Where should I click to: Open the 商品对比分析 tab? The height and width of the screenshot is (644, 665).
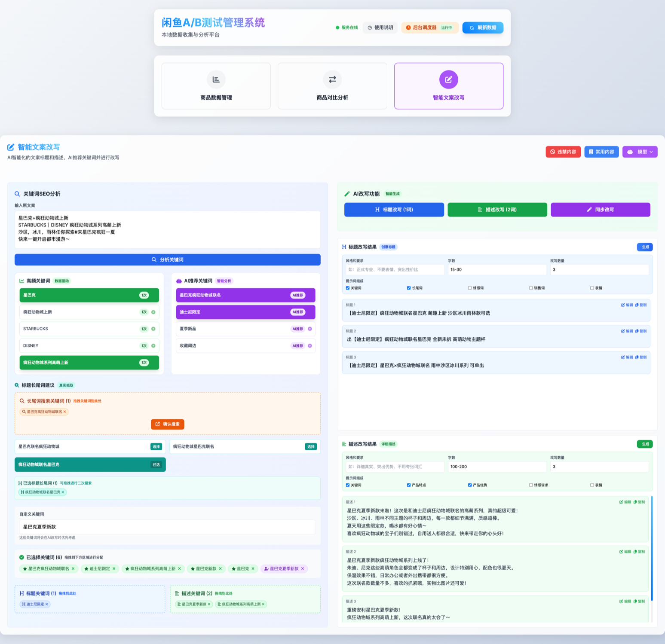(332, 86)
